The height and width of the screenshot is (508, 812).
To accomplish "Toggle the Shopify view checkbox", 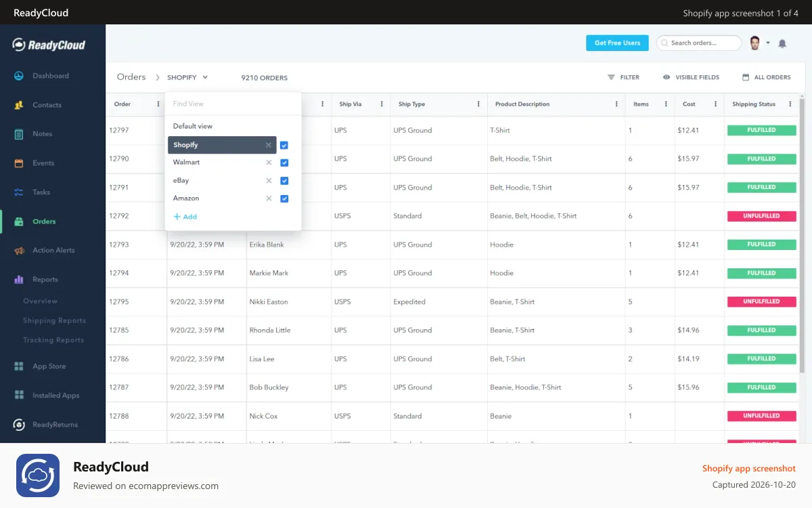I will tap(284, 145).
